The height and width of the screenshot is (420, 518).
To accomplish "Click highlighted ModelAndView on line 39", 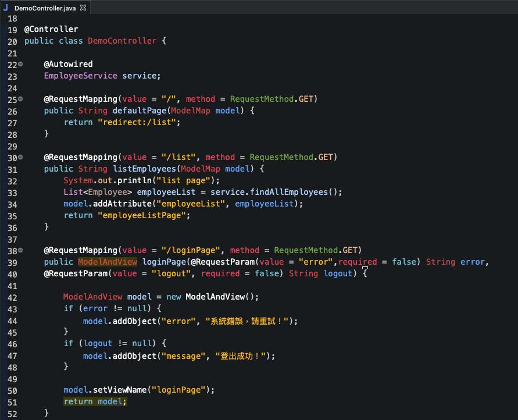I will tap(108, 262).
